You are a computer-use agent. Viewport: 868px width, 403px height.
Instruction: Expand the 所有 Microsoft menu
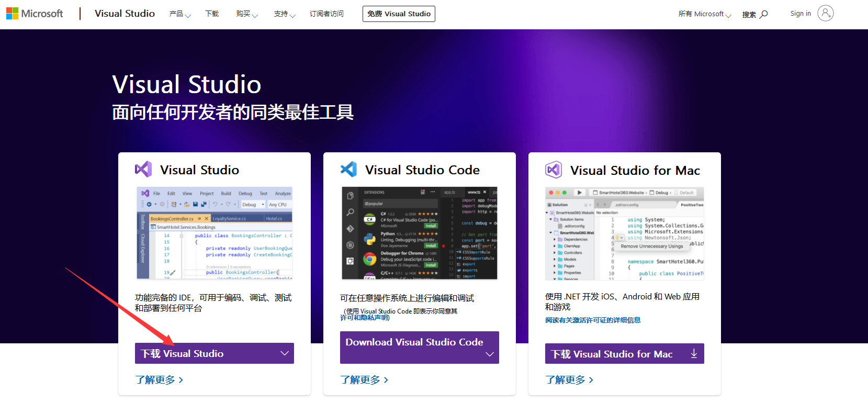(705, 14)
